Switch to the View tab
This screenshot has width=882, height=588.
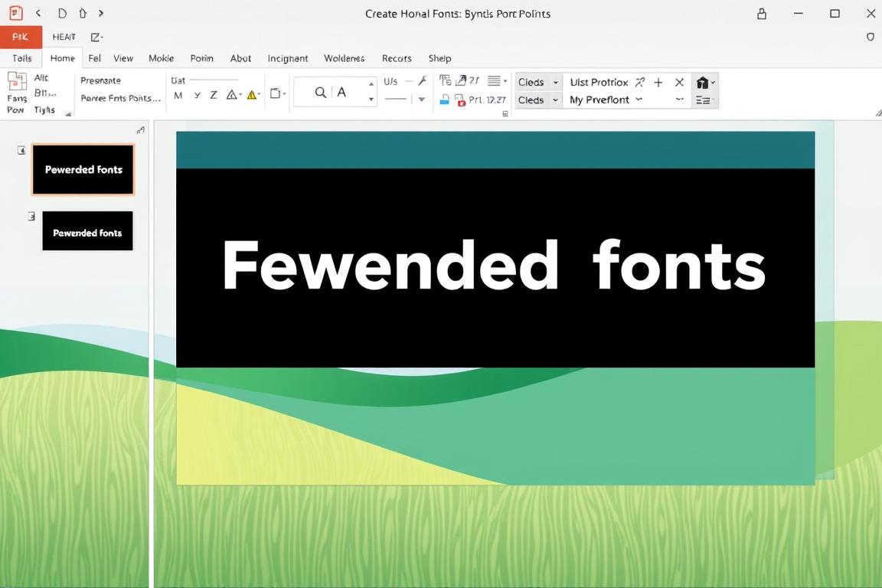tap(123, 58)
